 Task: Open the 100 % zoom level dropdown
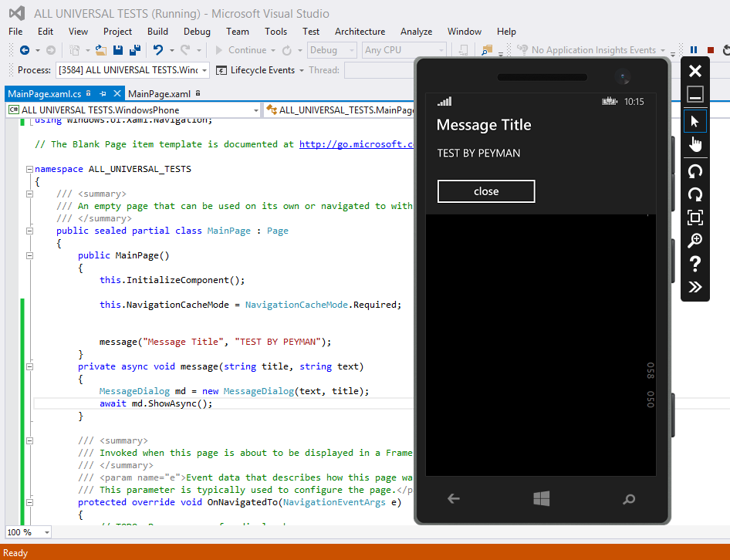[29, 532]
